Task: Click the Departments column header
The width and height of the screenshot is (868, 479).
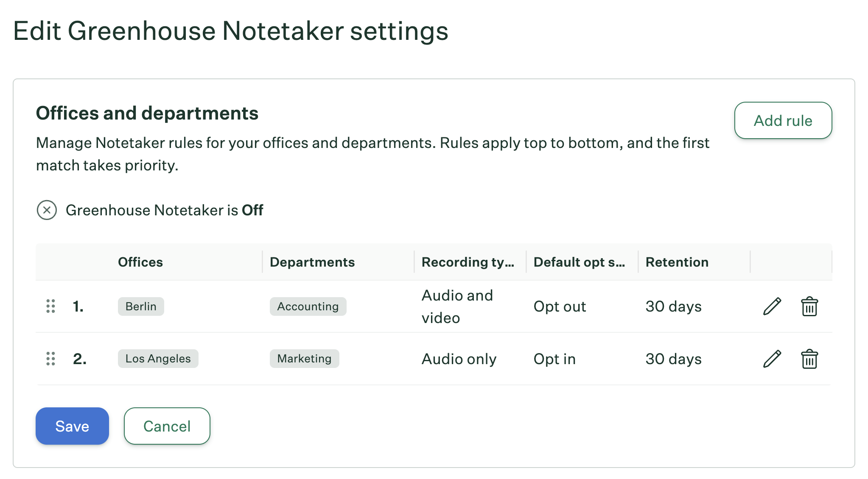Action: point(312,262)
